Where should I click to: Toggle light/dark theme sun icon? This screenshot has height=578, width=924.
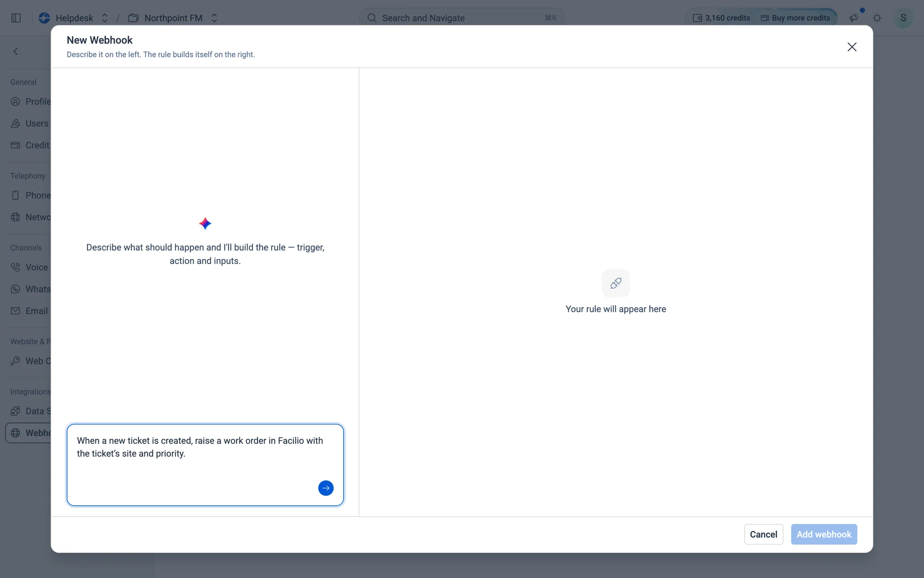[x=877, y=18]
